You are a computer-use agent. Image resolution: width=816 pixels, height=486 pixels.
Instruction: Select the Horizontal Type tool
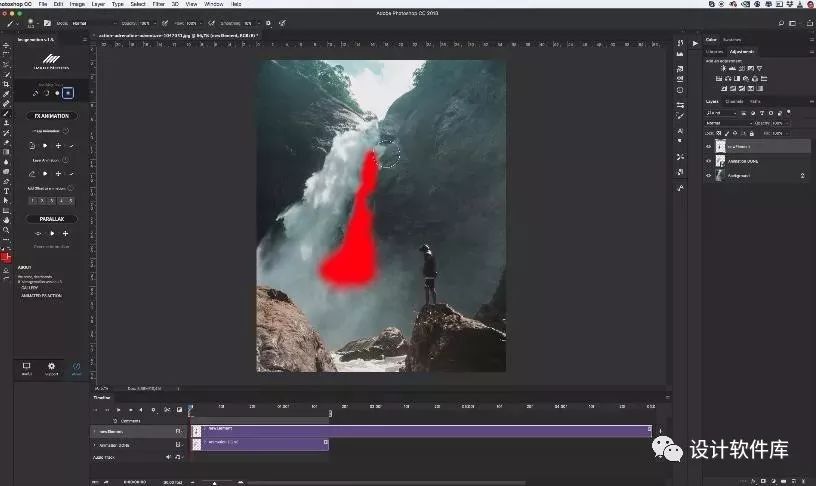pyautogui.click(x=6, y=191)
